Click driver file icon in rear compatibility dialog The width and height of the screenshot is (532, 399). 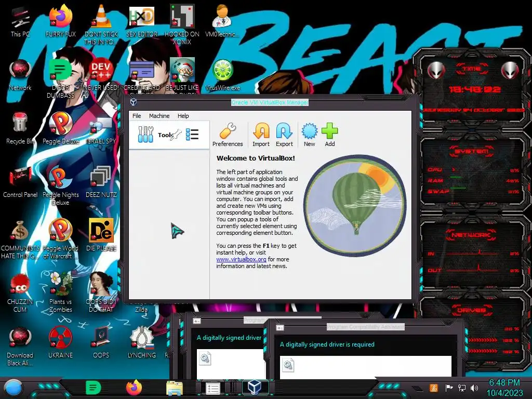coord(205,358)
